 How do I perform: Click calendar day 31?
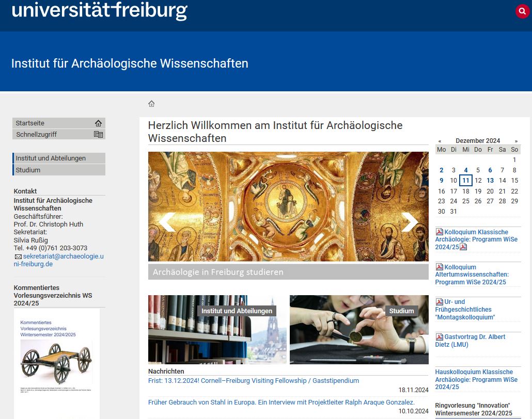pos(453,211)
